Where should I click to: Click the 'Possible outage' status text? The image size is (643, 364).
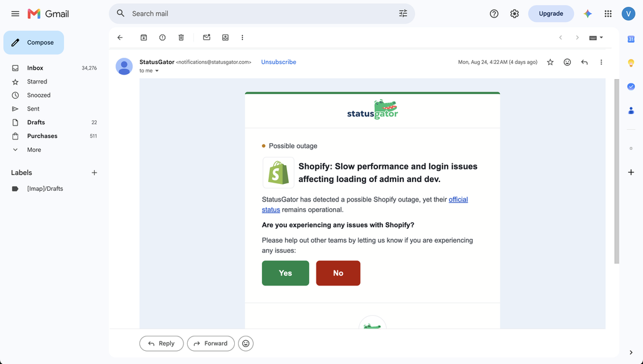(x=293, y=146)
